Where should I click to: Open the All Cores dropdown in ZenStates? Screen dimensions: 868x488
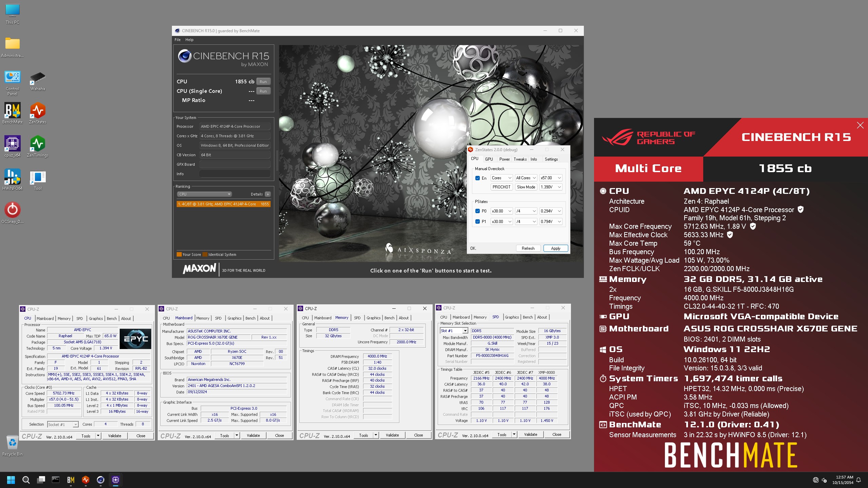click(x=526, y=178)
